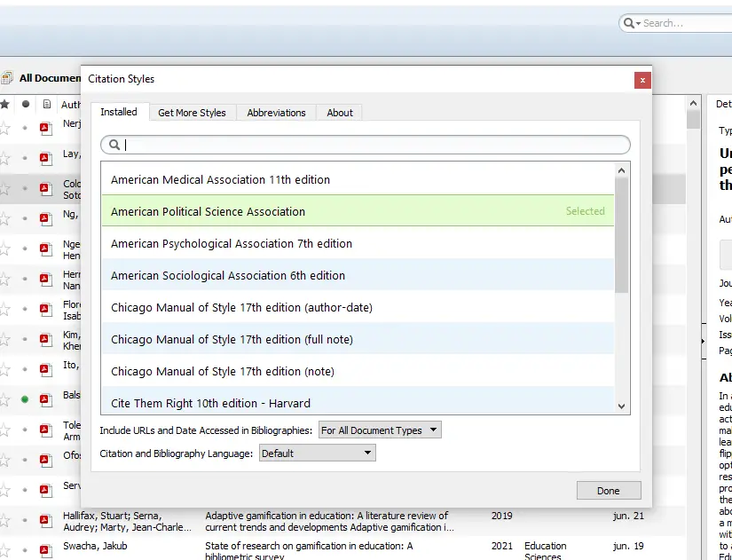Open PDF icon in the Nge/Hen row

pyautogui.click(x=45, y=249)
